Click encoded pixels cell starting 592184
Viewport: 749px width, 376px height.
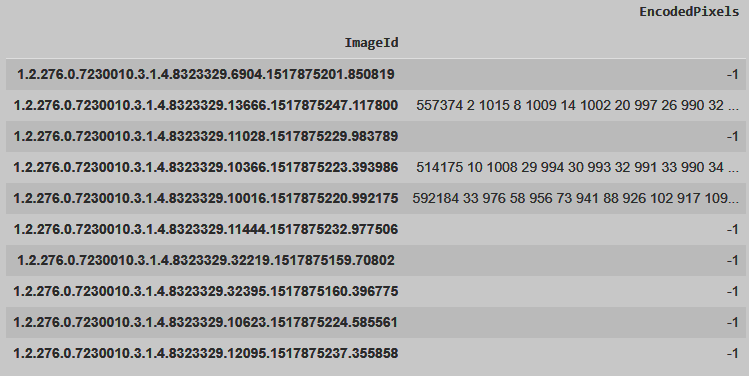pos(575,198)
